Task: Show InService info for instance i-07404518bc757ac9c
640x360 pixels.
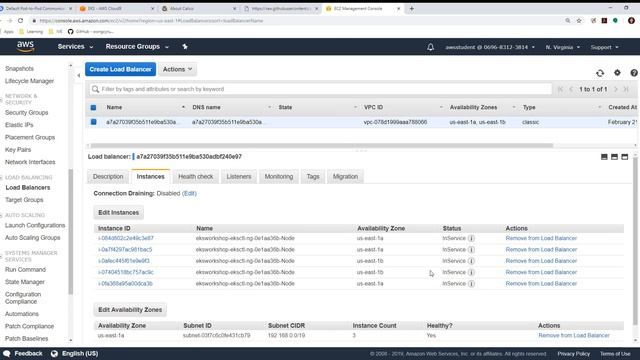Action: 471,272
